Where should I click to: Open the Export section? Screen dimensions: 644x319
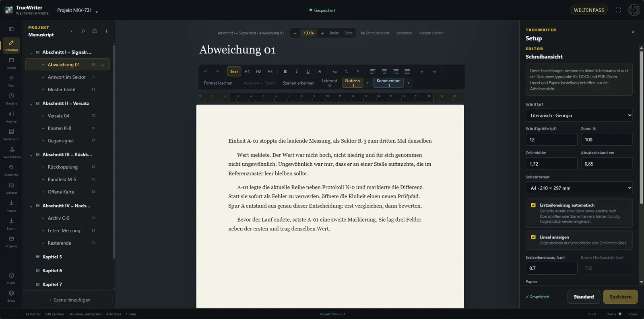tap(11, 223)
